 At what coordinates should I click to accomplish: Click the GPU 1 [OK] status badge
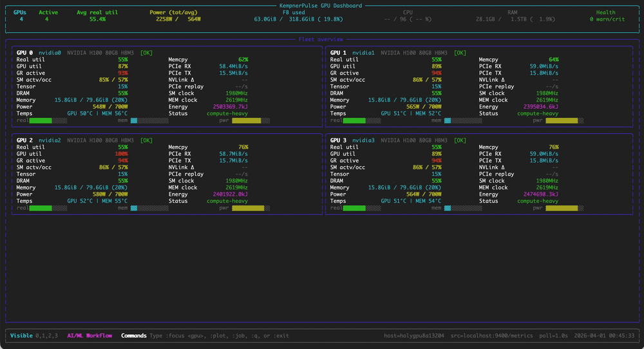[x=460, y=52]
